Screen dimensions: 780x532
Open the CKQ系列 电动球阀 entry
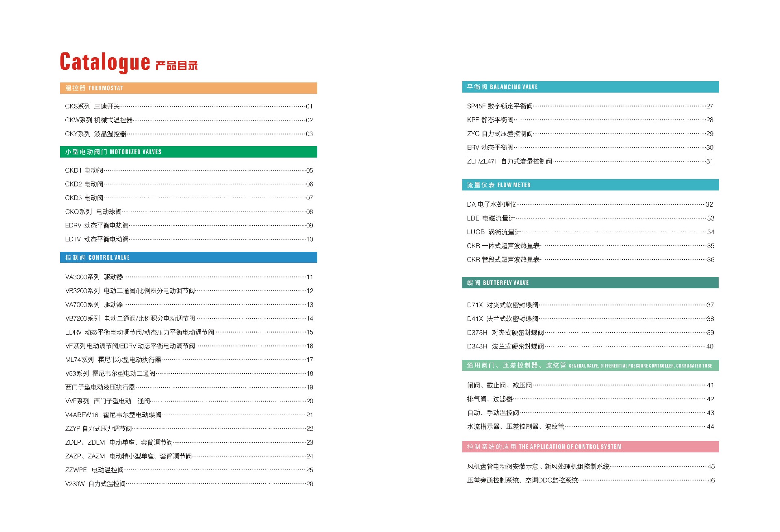click(x=93, y=212)
